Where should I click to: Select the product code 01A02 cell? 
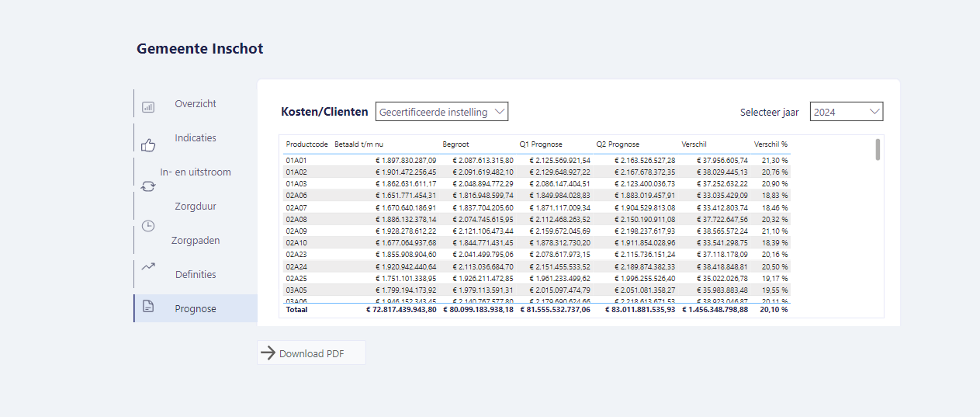tap(296, 172)
